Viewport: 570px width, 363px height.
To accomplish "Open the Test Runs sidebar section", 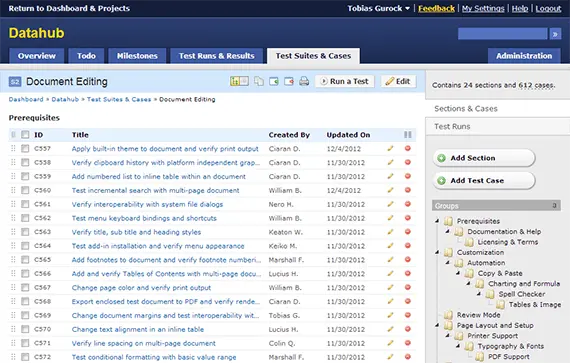I will [x=497, y=126].
